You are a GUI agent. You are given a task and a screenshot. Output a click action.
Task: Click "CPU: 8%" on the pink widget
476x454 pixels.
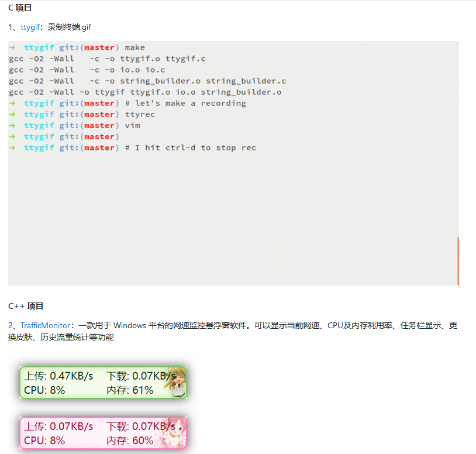tap(44, 441)
